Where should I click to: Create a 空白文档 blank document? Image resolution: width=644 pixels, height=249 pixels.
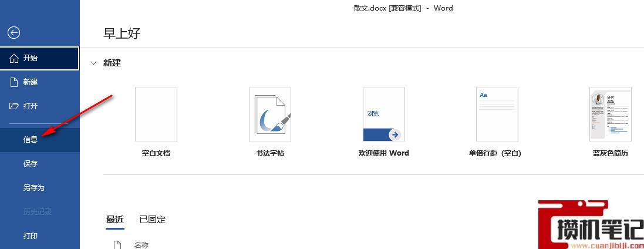pos(156,115)
